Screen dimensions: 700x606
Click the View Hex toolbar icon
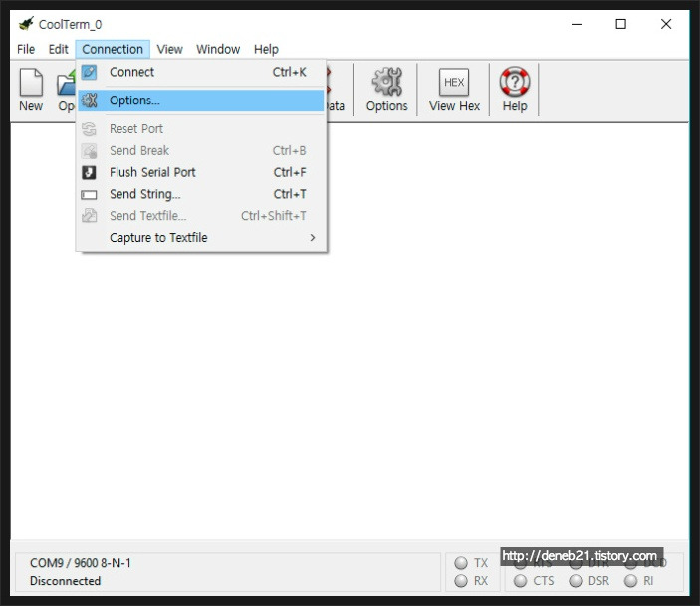click(x=454, y=83)
